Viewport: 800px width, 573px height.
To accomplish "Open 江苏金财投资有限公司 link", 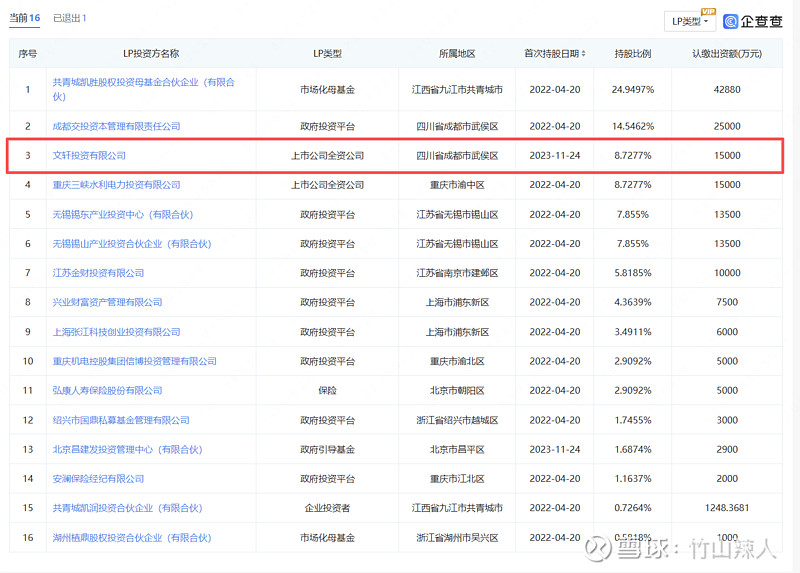I will [98, 273].
